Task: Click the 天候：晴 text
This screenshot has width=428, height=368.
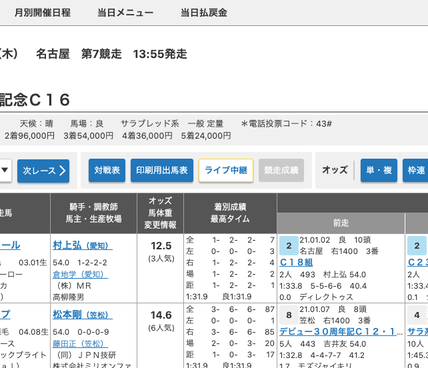Action: point(36,124)
